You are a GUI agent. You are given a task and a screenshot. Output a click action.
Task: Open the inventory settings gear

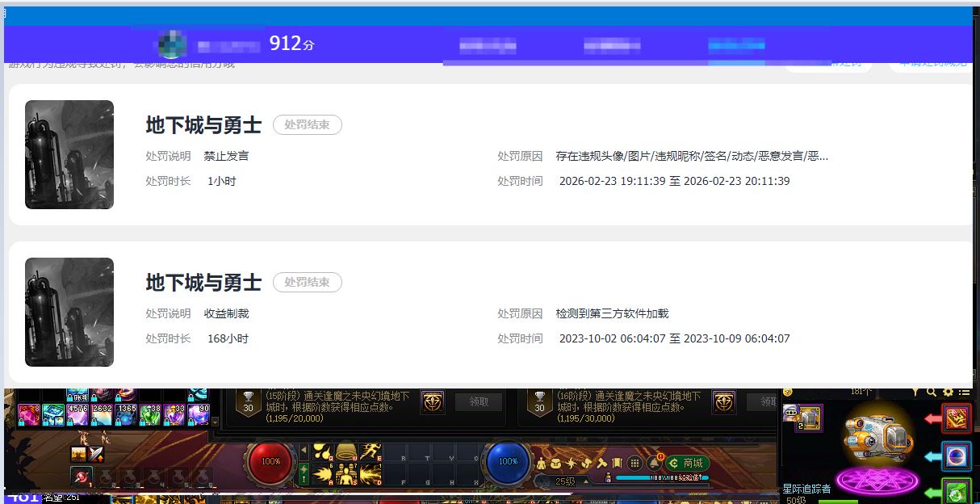coord(948,393)
